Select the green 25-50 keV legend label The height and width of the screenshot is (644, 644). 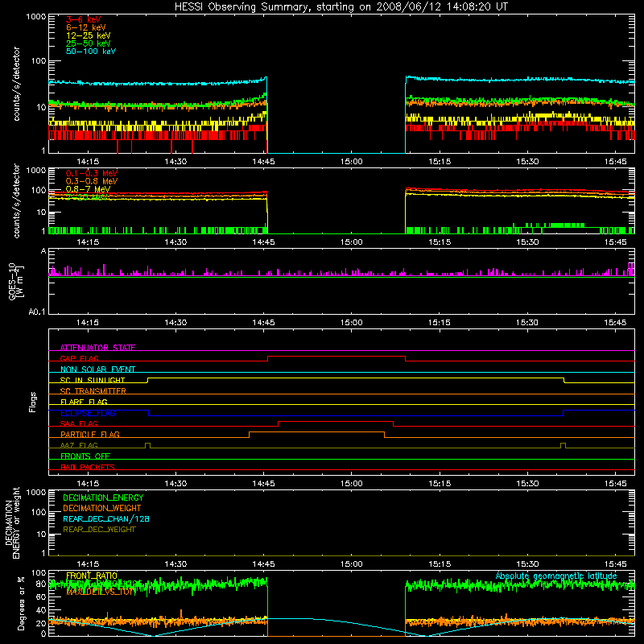89,43
